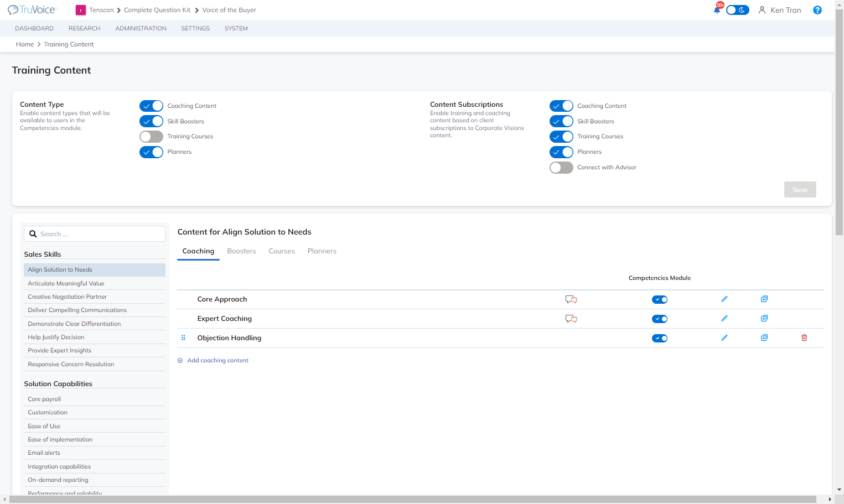Open the RESEARCH menu
Screen dimensions: 844x504
[84, 28]
